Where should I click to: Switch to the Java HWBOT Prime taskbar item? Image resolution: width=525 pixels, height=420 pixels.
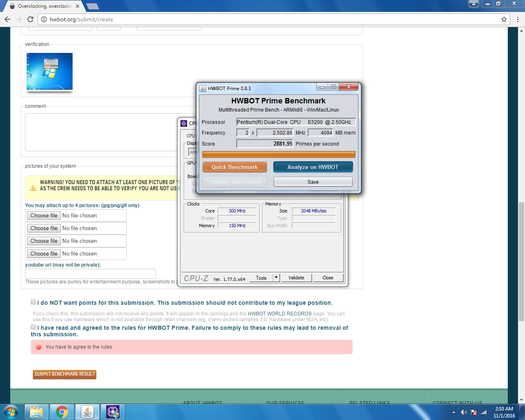coord(87,411)
